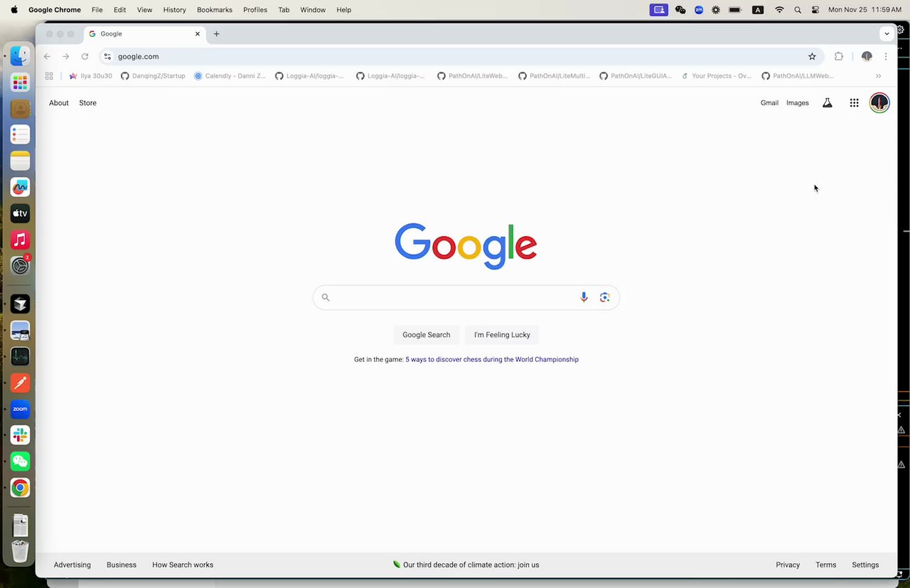Open the Window menu
This screenshot has height=588, width=910.
coord(313,10)
